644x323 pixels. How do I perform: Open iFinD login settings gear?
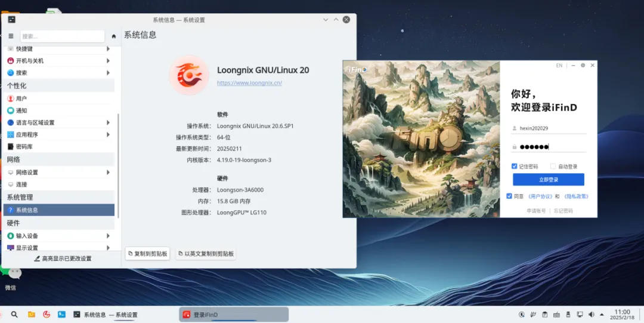[583, 66]
